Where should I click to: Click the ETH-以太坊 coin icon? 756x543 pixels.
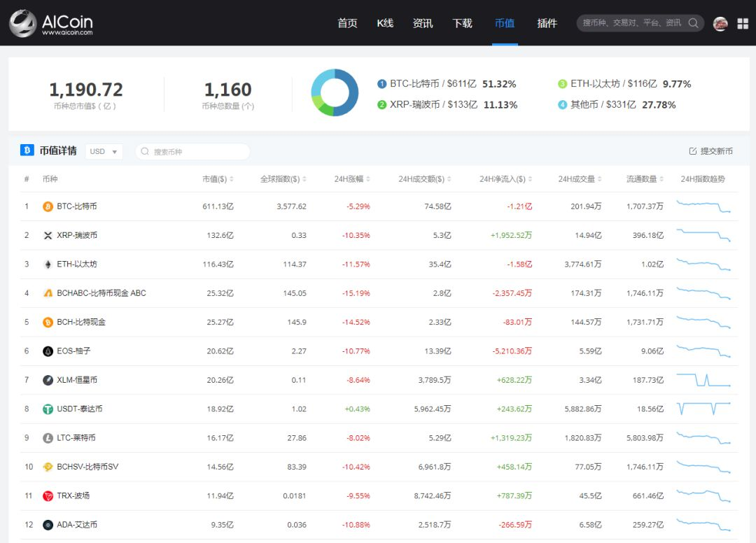tap(48, 265)
